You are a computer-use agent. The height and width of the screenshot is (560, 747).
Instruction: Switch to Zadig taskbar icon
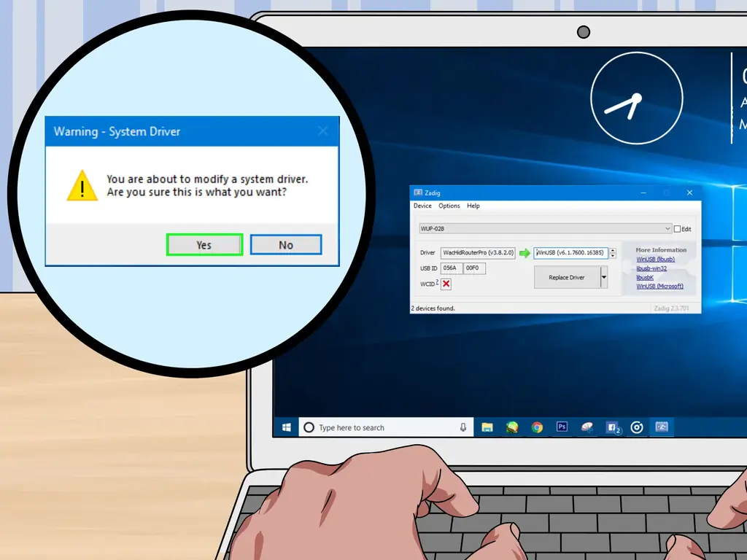click(662, 427)
